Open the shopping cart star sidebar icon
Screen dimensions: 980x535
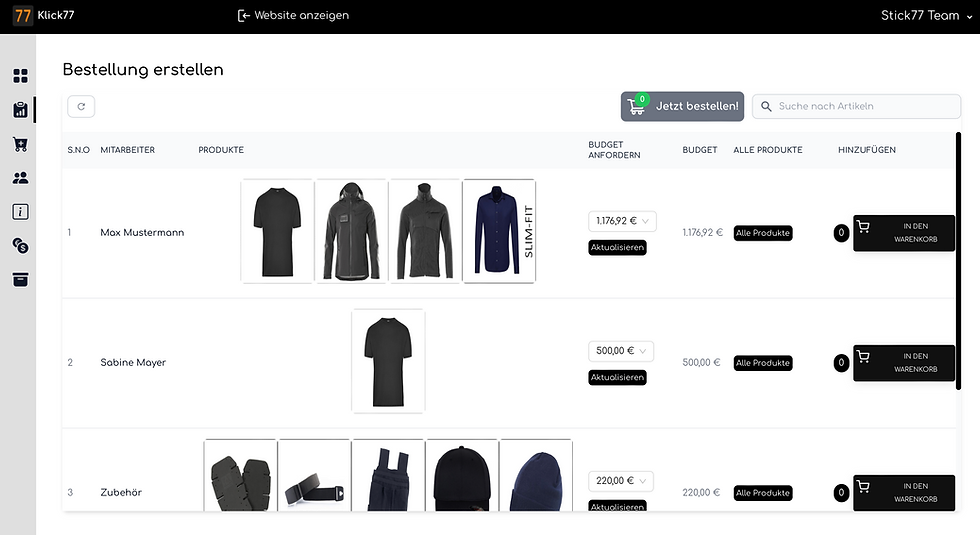[21, 144]
